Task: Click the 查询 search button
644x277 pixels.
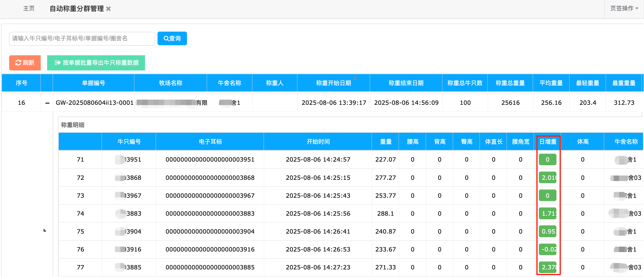Action: pos(172,39)
